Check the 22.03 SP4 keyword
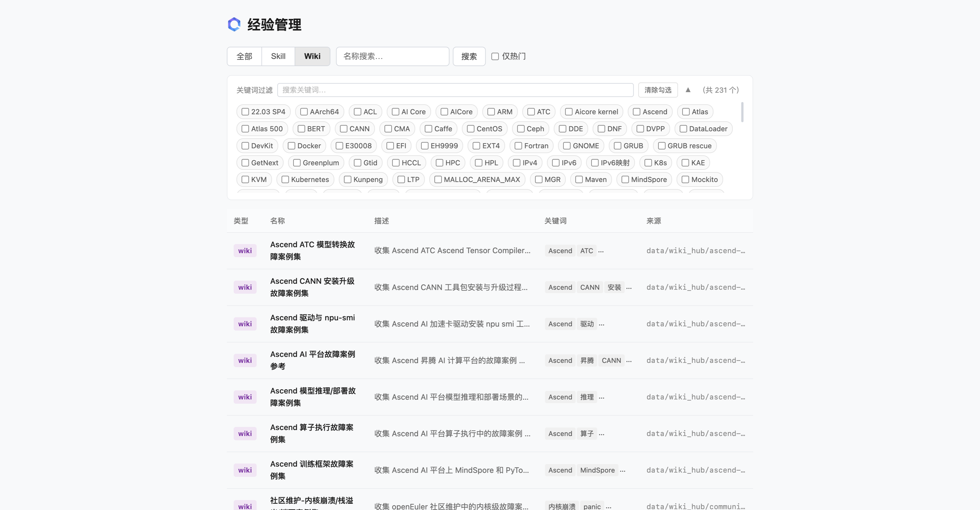The image size is (980, 510). coord(245,112)
